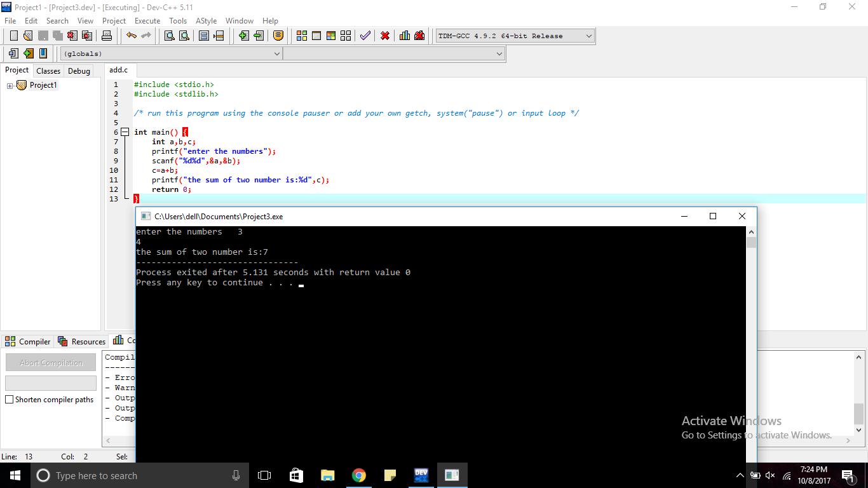Screen dimensions: 868x488
Task: Start debugging with the green checkmark icon
Action: [365, 36]
